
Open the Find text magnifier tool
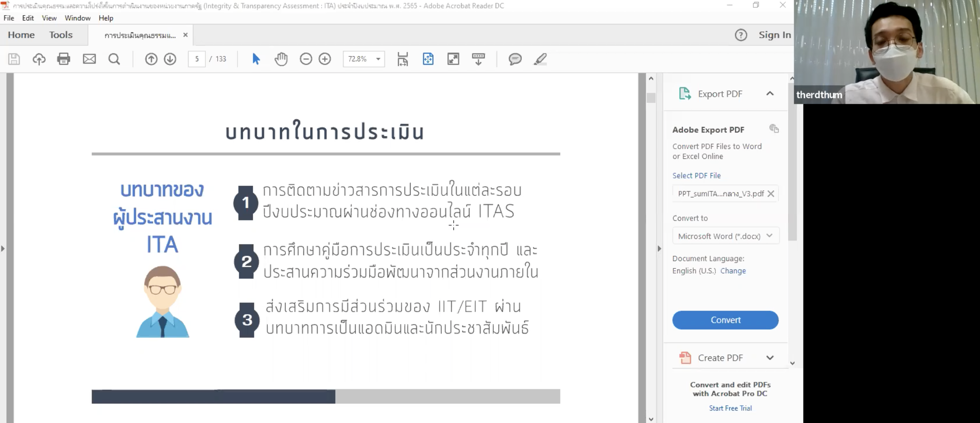point(114,59)
